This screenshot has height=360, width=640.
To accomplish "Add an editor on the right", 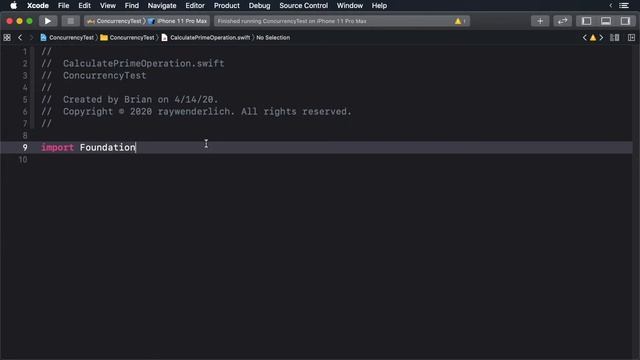I will 631,38.
